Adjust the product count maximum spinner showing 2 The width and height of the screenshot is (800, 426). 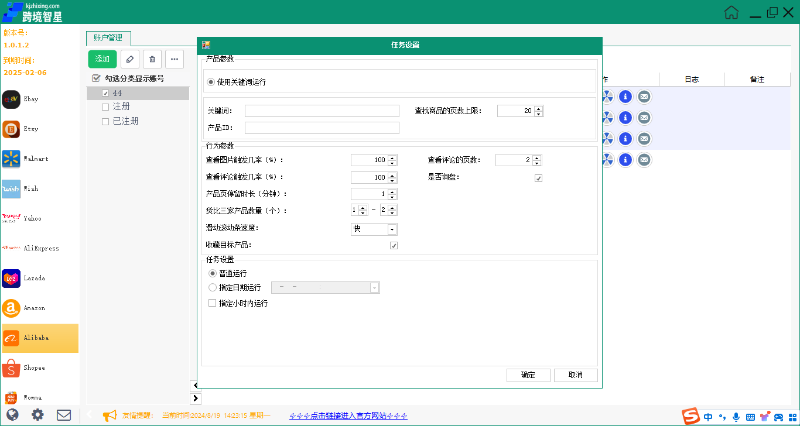click(x=392, y=210)
